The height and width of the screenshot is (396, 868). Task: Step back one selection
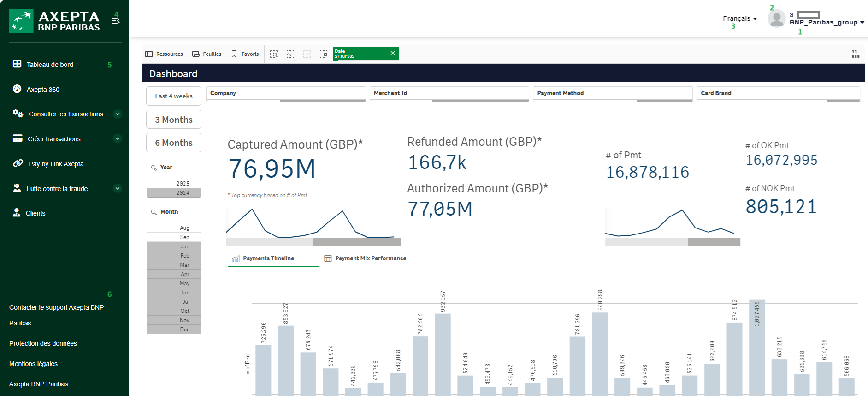point(290,54)
